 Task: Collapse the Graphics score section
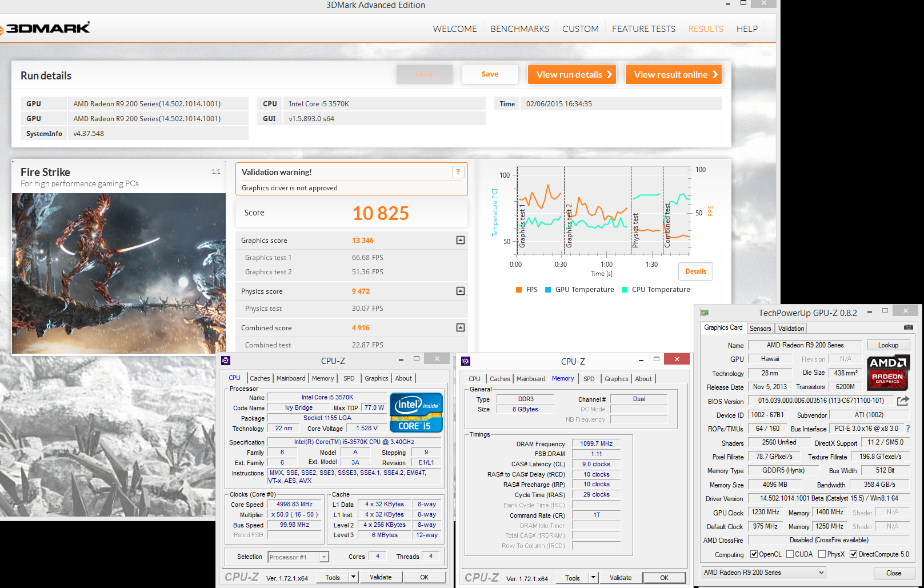point(461,241)
